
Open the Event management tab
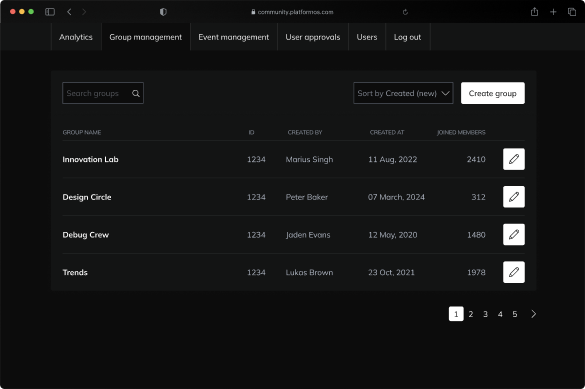pyautogui.click(x=234, y=37)
